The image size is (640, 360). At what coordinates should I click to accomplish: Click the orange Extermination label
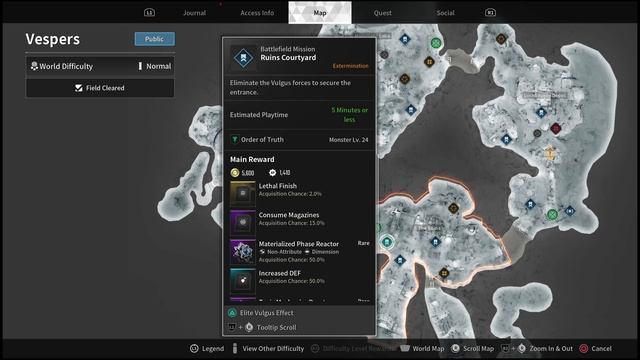350,66
